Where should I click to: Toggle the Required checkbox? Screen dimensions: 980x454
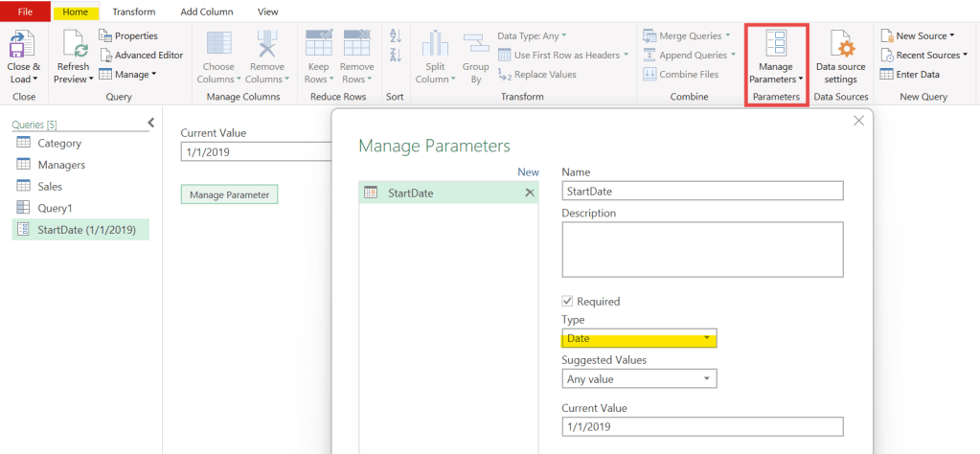coord(568,301)
